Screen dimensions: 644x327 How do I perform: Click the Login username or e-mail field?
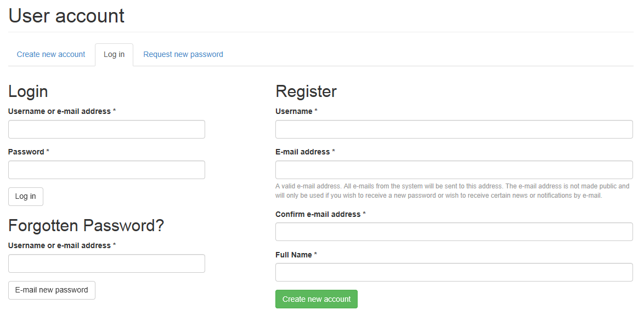coord(106,129)
